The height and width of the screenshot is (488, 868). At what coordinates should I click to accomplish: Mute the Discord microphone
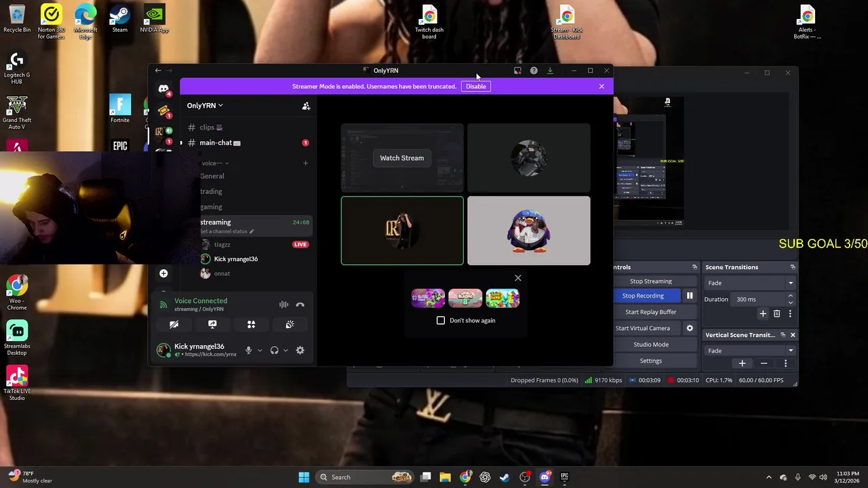point(248,350)
